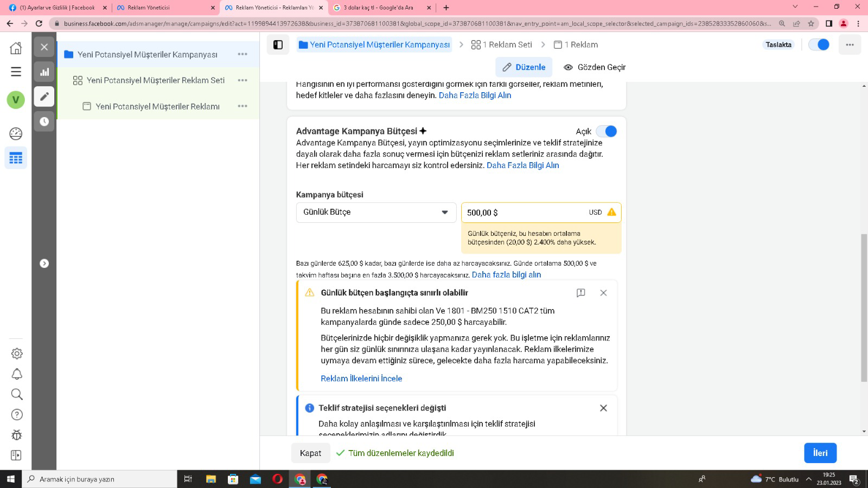The image size is (868, 488).
Task: Click the 500,00 $ budget input field
Action: click(541, 212)
